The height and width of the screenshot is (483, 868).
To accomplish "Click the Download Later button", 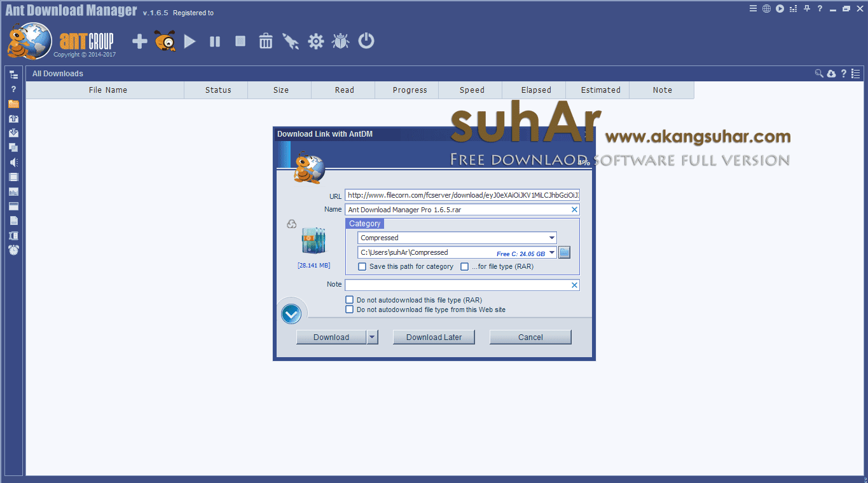I will [x=434, y=337].
